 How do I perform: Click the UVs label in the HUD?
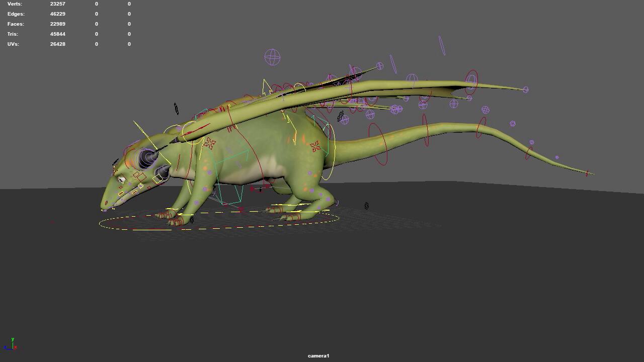(13, 44)
